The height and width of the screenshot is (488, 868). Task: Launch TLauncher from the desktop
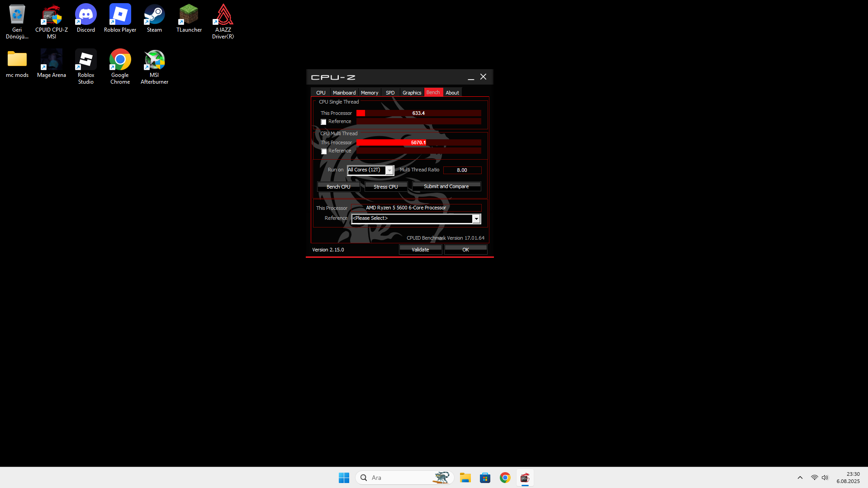point(189,19)
